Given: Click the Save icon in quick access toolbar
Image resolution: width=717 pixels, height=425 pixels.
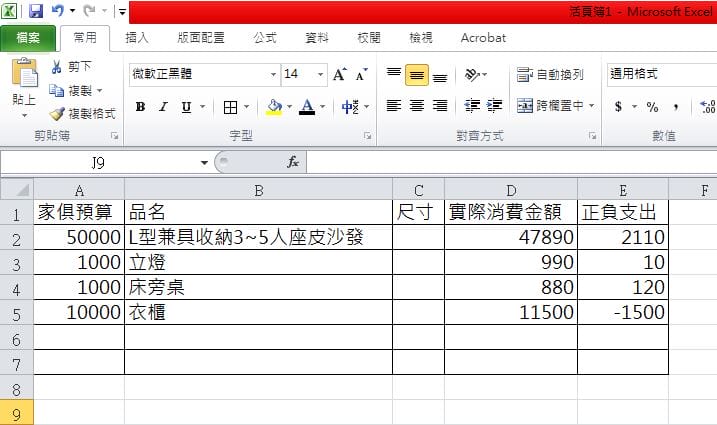Looking at the screenshot, I should 36,11.
